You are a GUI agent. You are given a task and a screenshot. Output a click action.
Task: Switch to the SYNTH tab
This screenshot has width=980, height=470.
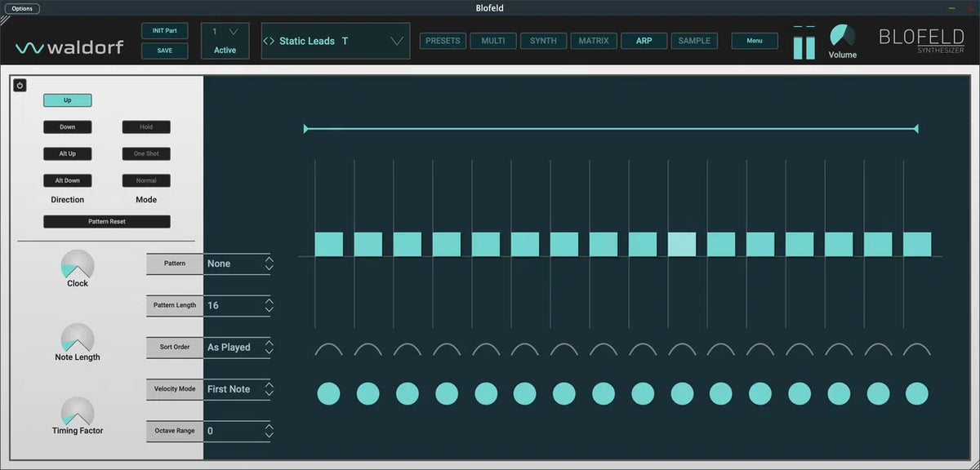pos(543,41)
